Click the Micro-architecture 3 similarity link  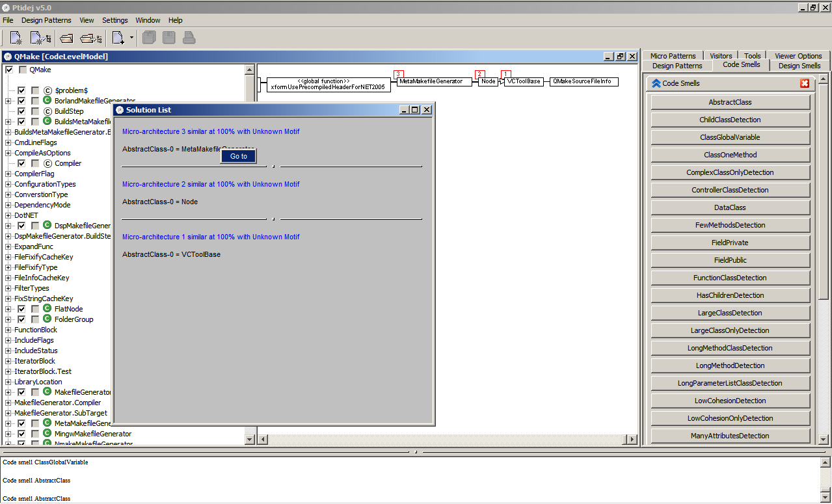click(x=210, y=131)
